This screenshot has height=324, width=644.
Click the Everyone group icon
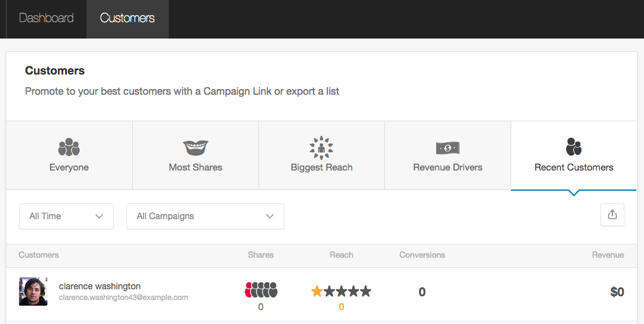[69, 148]
